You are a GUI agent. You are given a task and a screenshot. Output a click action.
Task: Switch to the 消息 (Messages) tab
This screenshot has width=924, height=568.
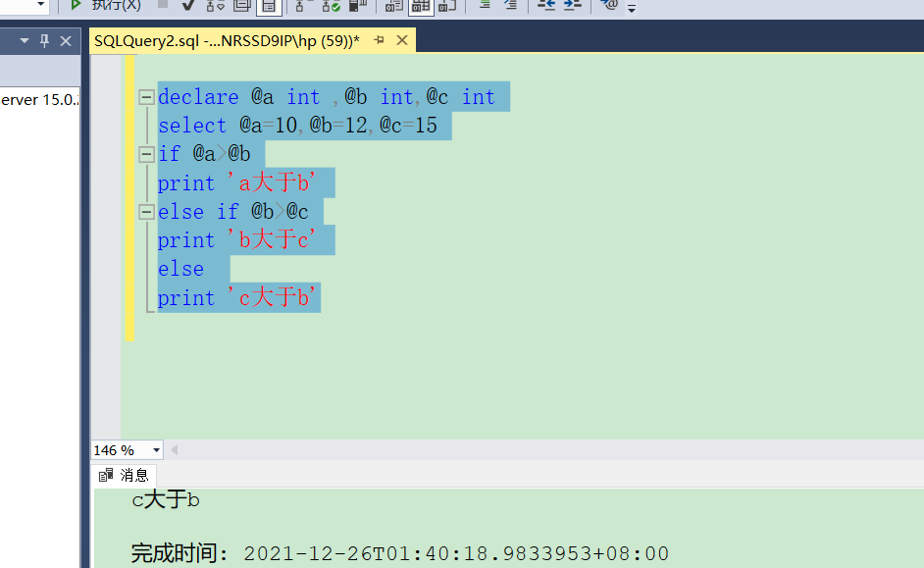tap(124, 475)
